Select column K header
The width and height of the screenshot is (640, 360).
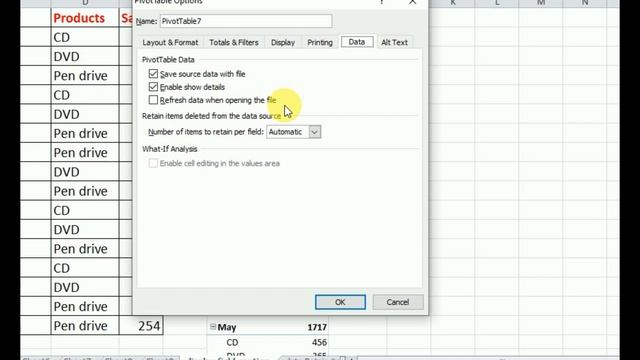click(453, 3)
